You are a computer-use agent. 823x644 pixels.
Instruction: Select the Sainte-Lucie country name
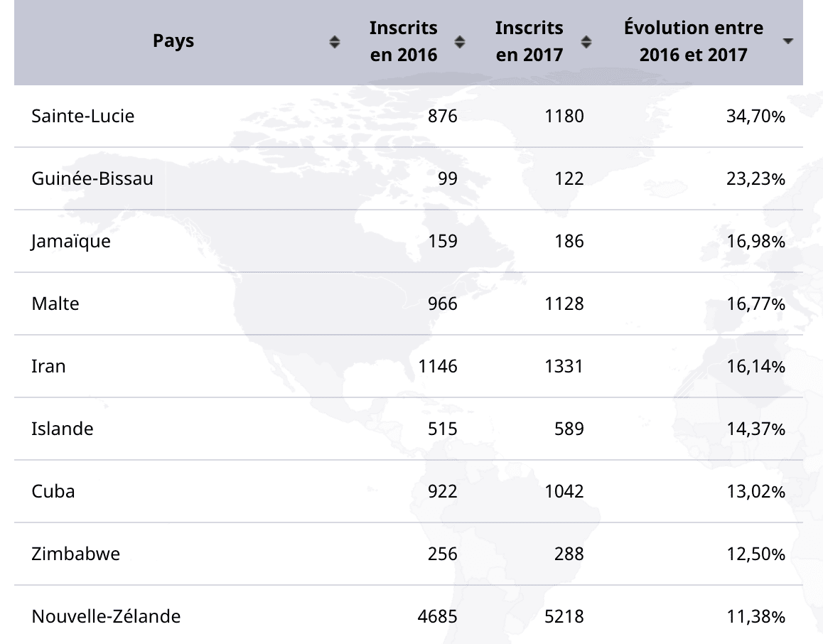click(x=82, y=116)
